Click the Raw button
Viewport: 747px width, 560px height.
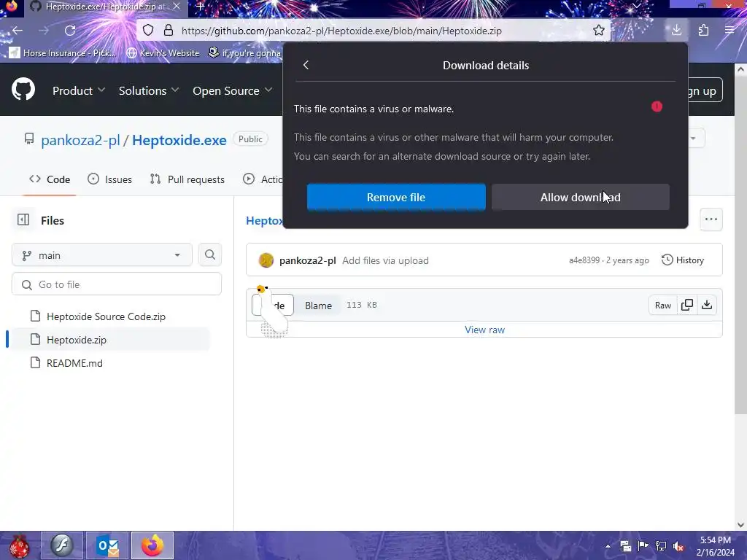662,305
